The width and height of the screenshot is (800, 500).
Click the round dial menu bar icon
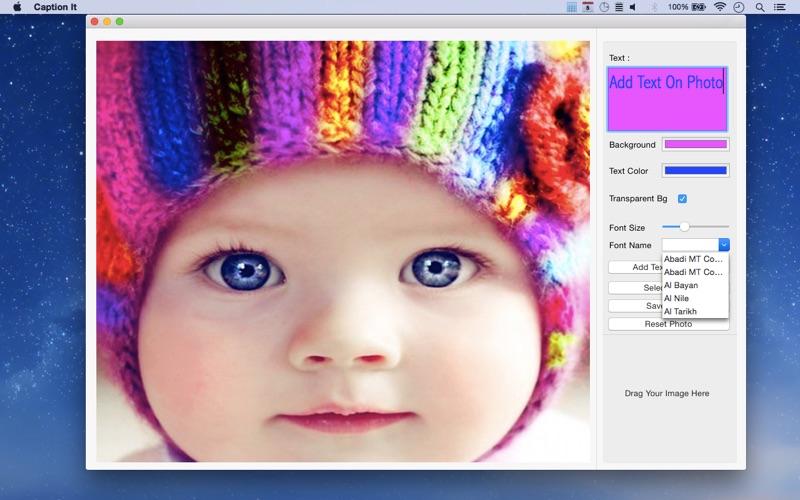click(x=604, y=7)
